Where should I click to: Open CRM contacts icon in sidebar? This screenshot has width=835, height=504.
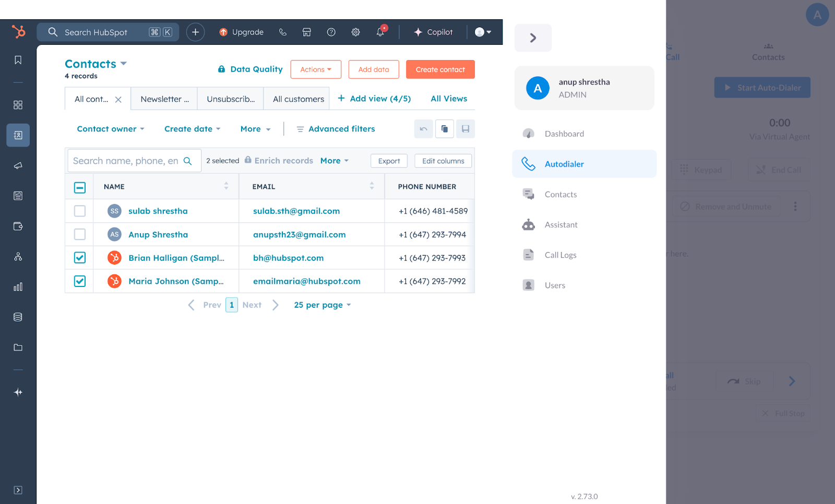[18, 135]
